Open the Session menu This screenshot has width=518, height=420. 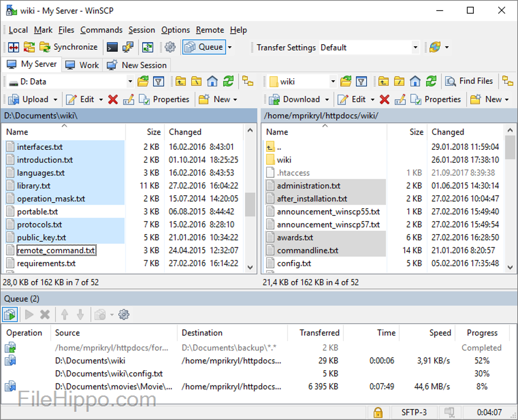point(142,30)
